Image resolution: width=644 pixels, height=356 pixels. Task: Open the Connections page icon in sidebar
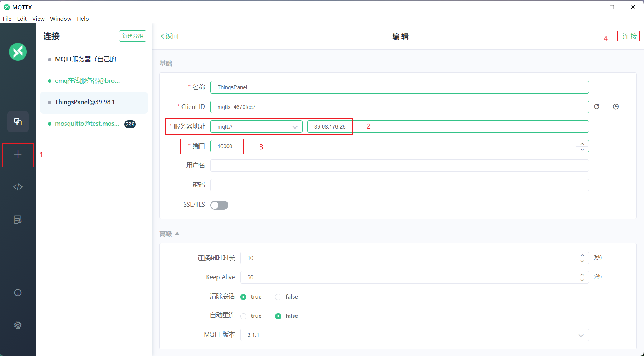pos(18,122)
